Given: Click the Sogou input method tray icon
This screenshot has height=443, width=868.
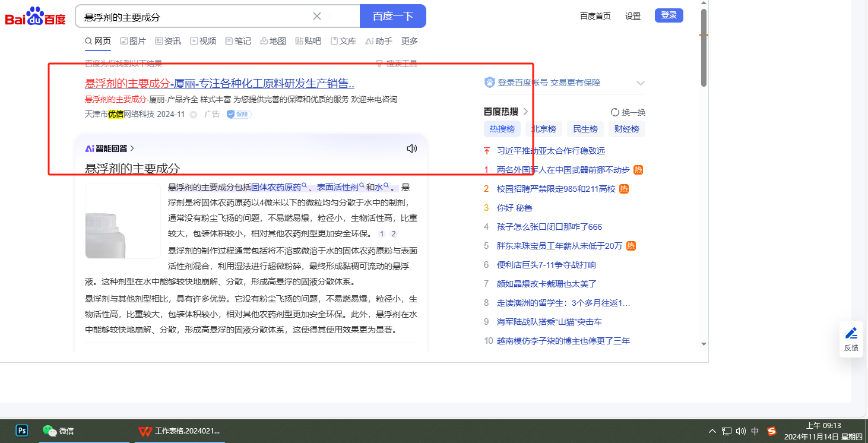Looking at the screenshot, I should (x=772, y=431).
